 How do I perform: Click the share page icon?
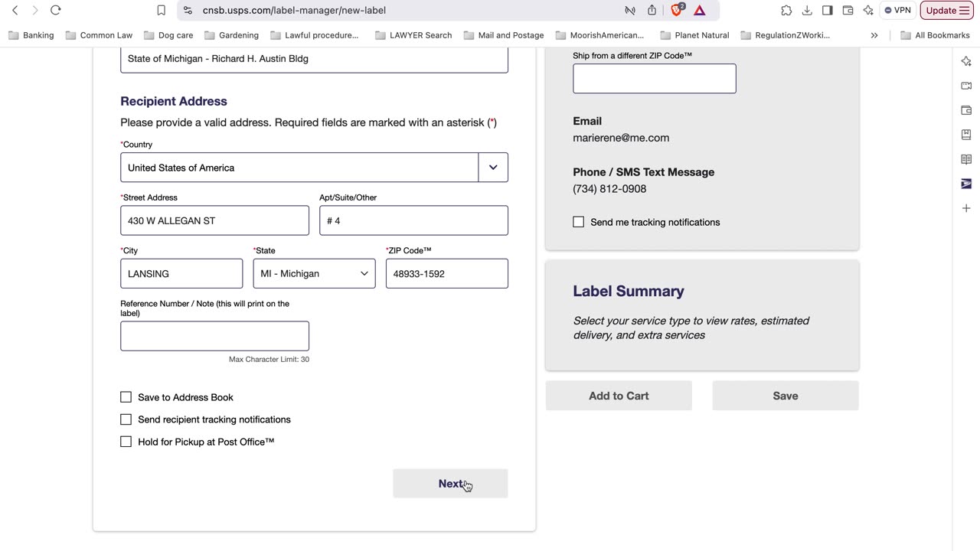[x=652, y=10]
